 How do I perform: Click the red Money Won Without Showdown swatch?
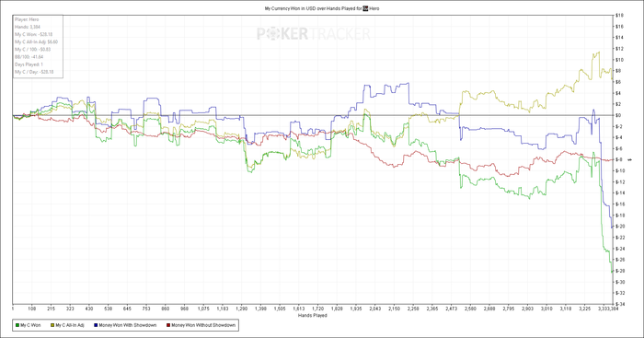coord(168,325)
